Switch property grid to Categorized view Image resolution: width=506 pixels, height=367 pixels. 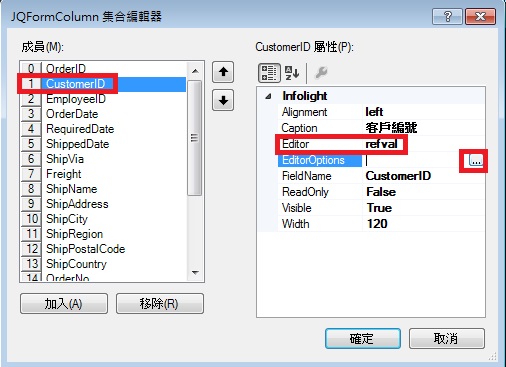coord(269,73)
